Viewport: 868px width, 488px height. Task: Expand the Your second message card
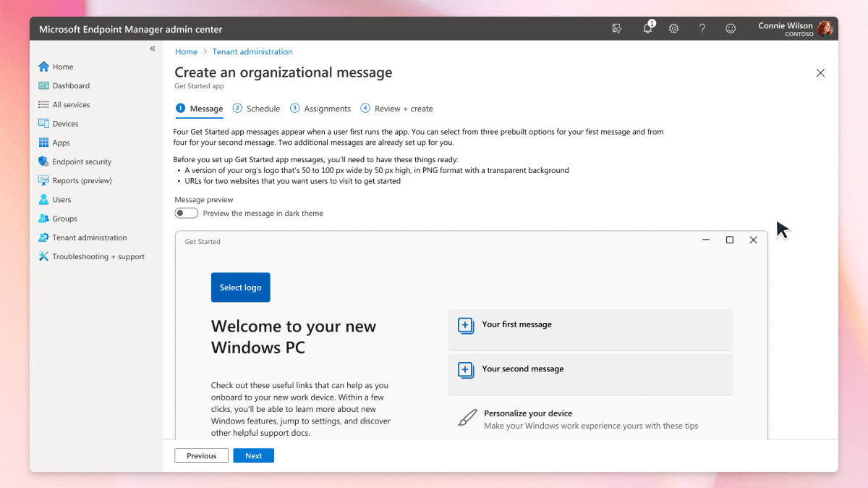click(590, 374)
